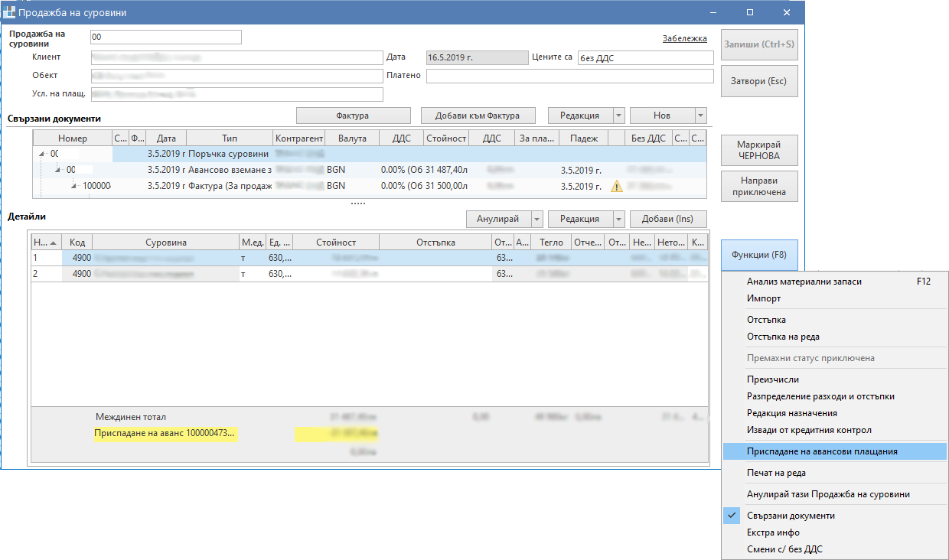Click the Фактура button above related documents

click(x=353, y=116)
